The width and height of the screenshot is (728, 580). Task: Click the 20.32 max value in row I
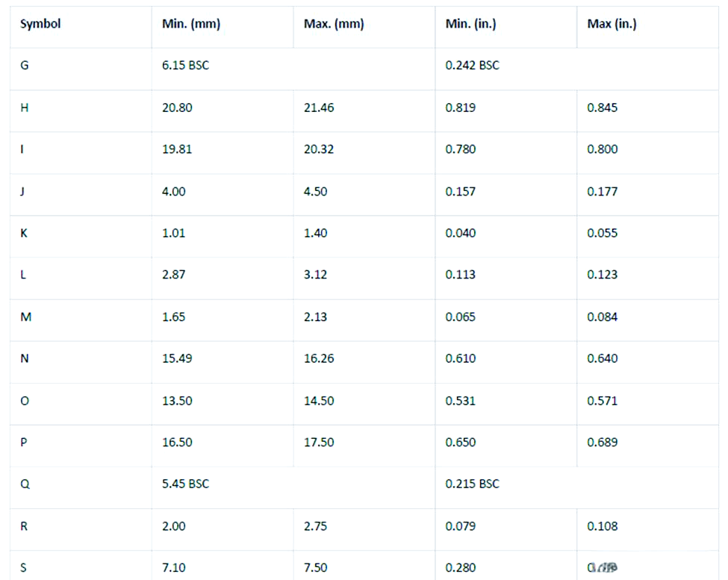[319, 149]
